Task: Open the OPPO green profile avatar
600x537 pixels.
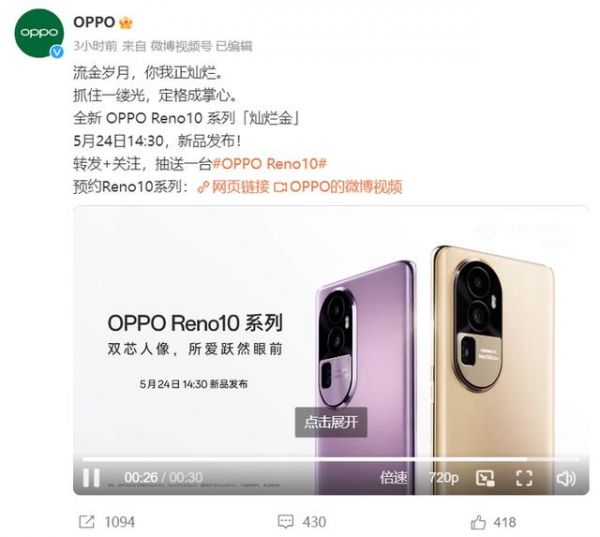Action: (39, 33)
